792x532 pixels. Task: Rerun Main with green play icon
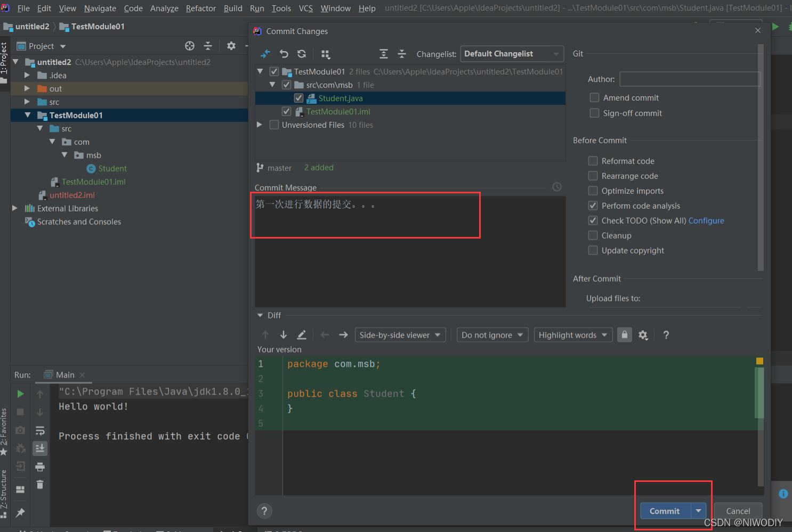click(x=20, y=394)
